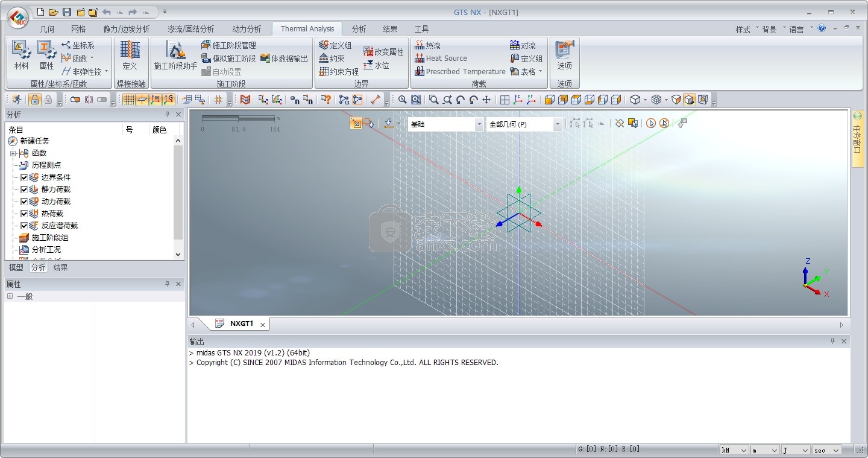
Task: Open the 动力分析 ribbon tab
Action: [247, 29]
